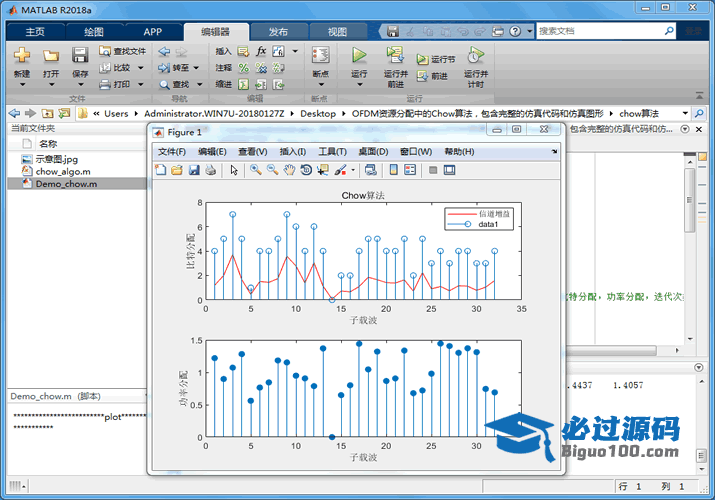
Task: Switch to the 主页 (Home) tab
Action: (x=35, y=31)
